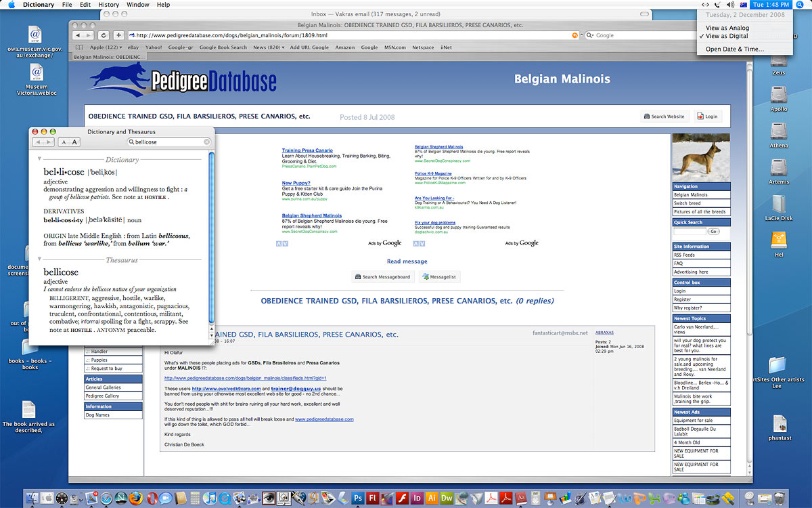The image size is (812, 508).
Task: Click the Login button on forum header
Action: coord(707,117)
